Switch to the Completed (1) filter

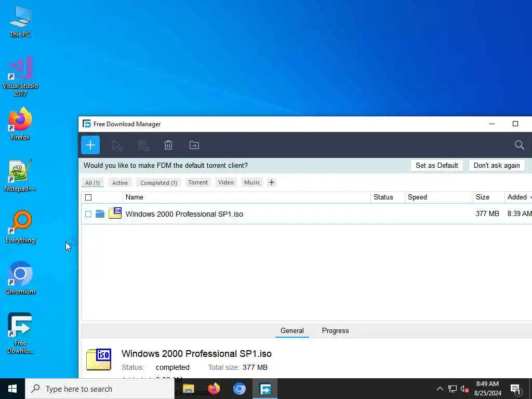(158, 183)
